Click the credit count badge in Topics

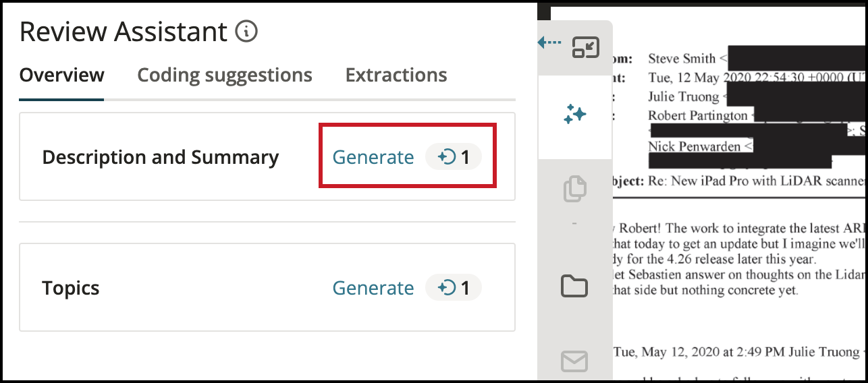tap(454, 288)
